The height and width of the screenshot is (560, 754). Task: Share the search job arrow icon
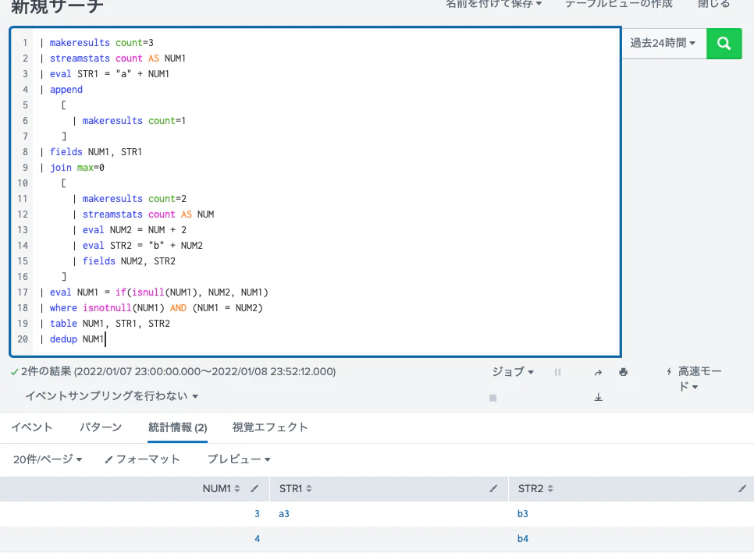(598, 373)
